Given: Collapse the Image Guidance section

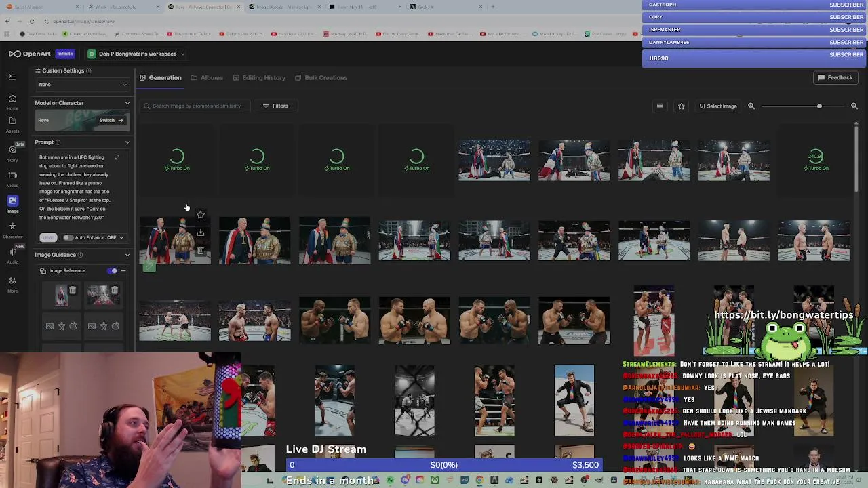Looking at the screenshot, I should point(127,255).
